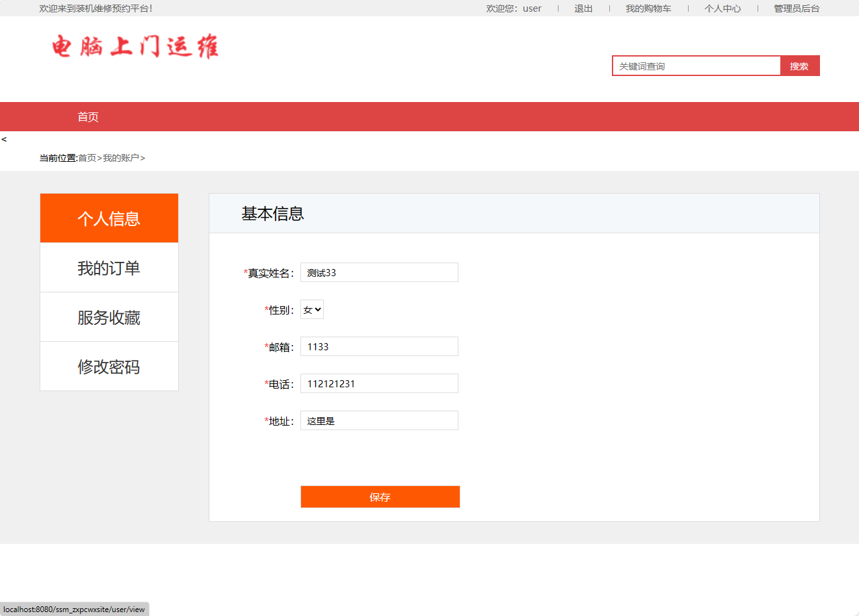Click the user greeting 欢迎您 user
Image resolution: width=859 pixels, height=616 pixels.
[x=514, y=8]
